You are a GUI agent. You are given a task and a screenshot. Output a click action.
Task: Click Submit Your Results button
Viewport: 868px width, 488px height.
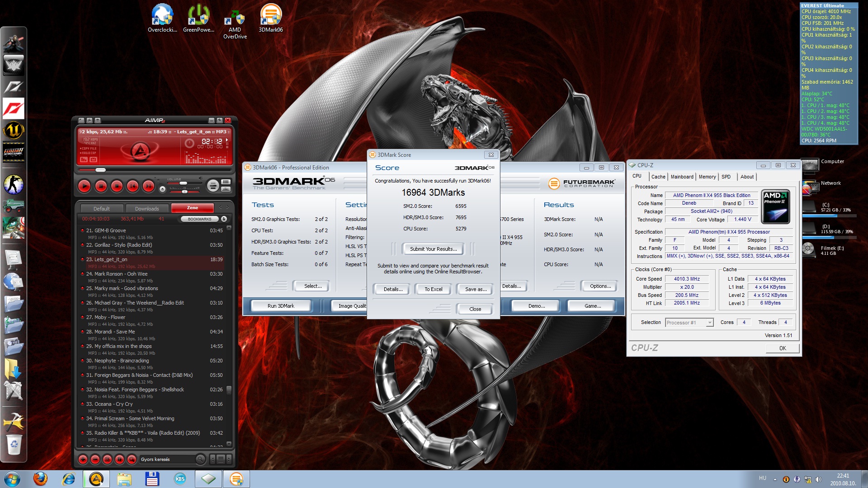pyautogui.click(x=433, y=249)
